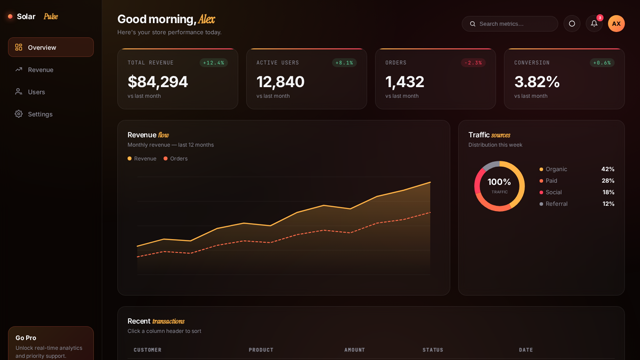Sort table by Status column
Screen dimensions: 640x360
click(433, 350)
